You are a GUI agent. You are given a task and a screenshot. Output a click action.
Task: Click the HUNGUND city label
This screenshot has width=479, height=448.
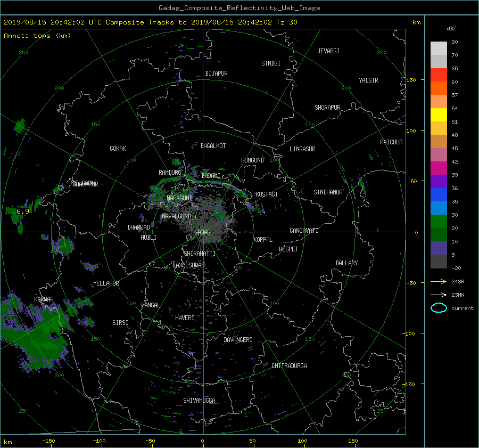point(252,160)
